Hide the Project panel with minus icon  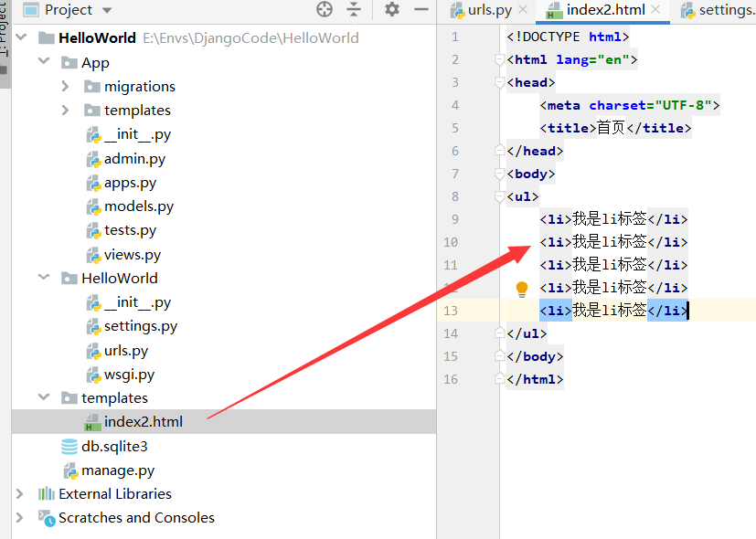[x=421, y=9]
